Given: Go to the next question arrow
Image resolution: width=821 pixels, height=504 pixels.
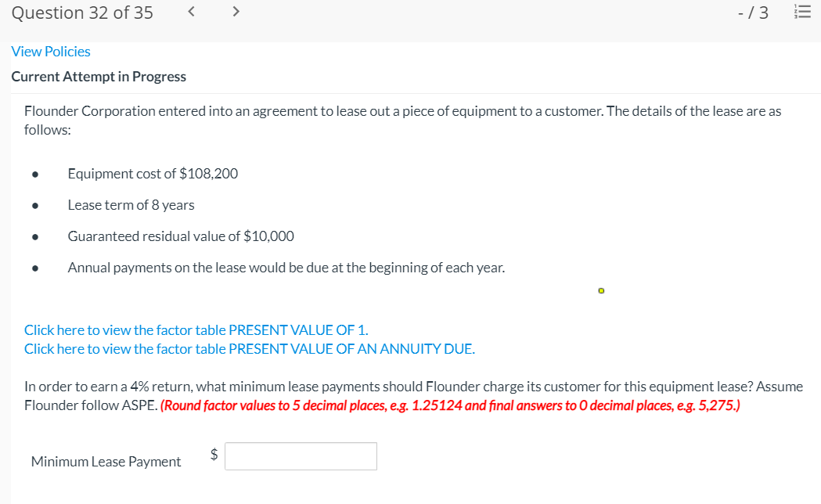Looking at the screenshot, I should pos(236,11).
